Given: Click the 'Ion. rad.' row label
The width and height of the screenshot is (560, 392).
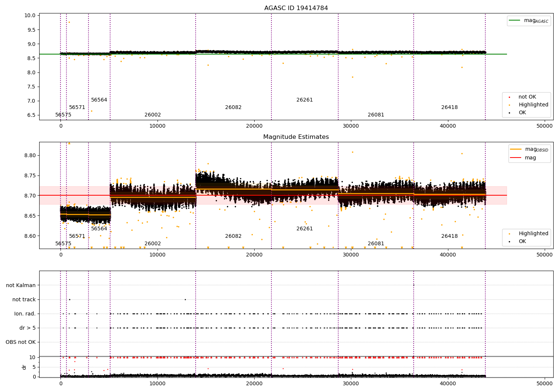Looking at the screenshot, I should 25,314.
